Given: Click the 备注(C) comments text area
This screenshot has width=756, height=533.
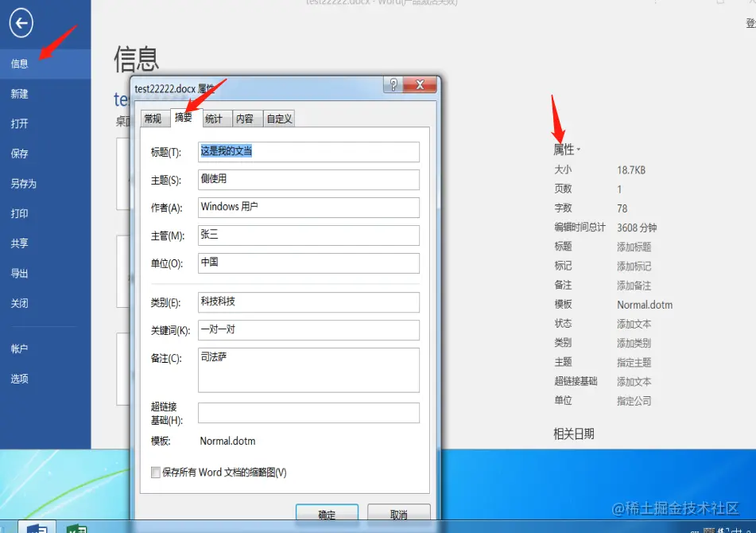Looking at the screenshot, I should 308,370.
